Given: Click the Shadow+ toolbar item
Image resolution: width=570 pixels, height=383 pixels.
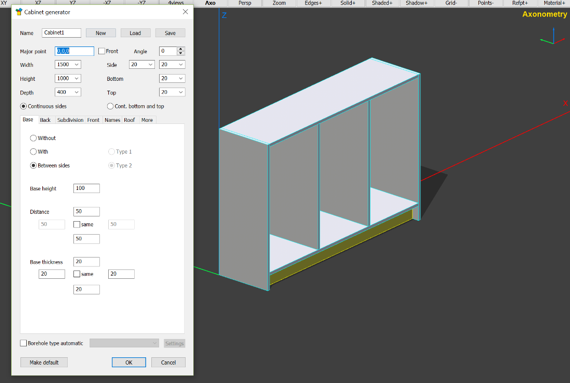Looking at the screenshot, I should (417, 3).
